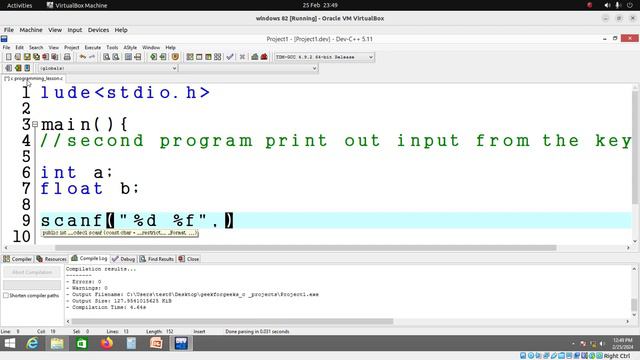Viewport: 640px width, 360px height.
Task: Open Dev-C++ from the Windows taskbar
Action: click(181, 343)
